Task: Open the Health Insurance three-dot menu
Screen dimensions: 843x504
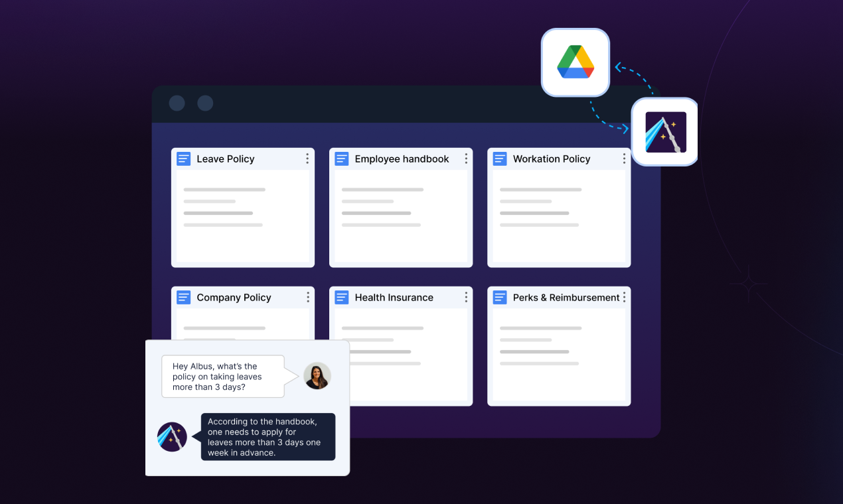Action: tap(466, 297)
